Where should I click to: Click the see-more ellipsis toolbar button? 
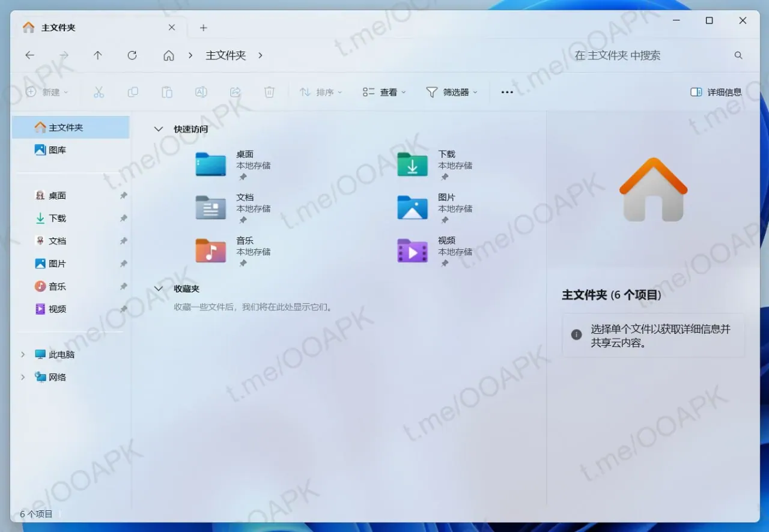(x=506, y=92)
